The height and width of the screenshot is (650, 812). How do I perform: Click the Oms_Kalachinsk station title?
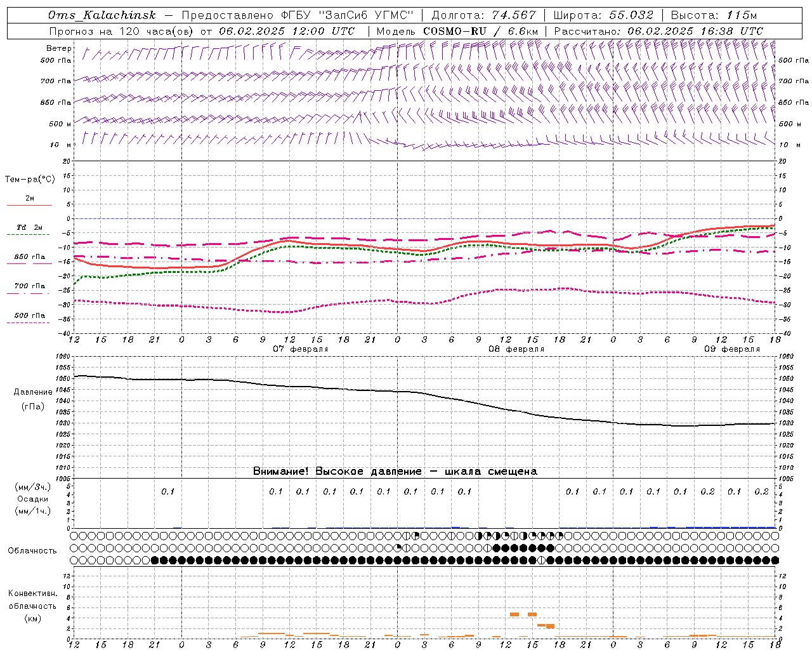101,16
